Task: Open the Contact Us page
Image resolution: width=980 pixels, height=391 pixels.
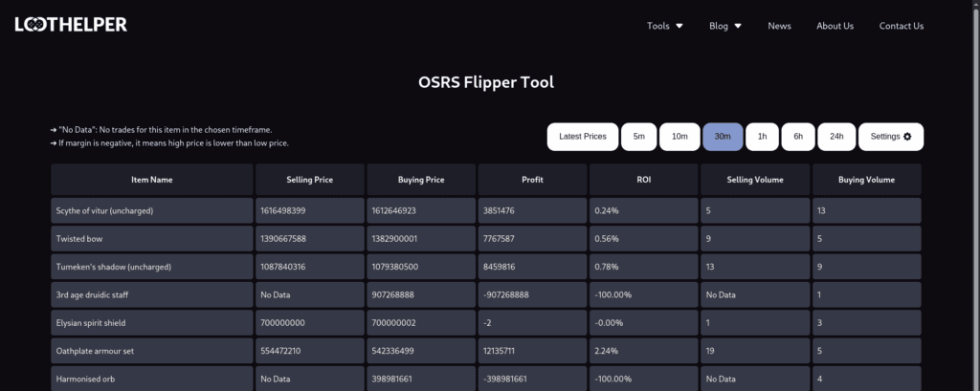Action: (x=902, y=26)
